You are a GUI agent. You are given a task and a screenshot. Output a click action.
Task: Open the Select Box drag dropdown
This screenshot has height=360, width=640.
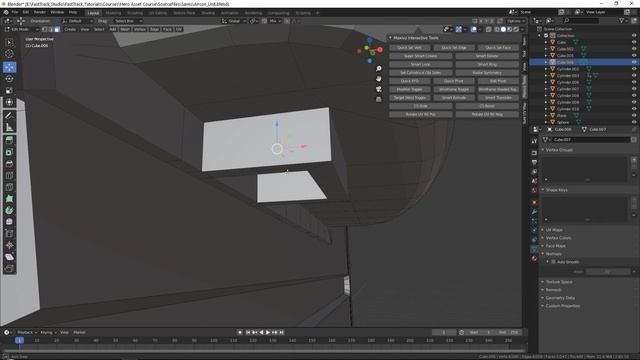pos(127,21)
